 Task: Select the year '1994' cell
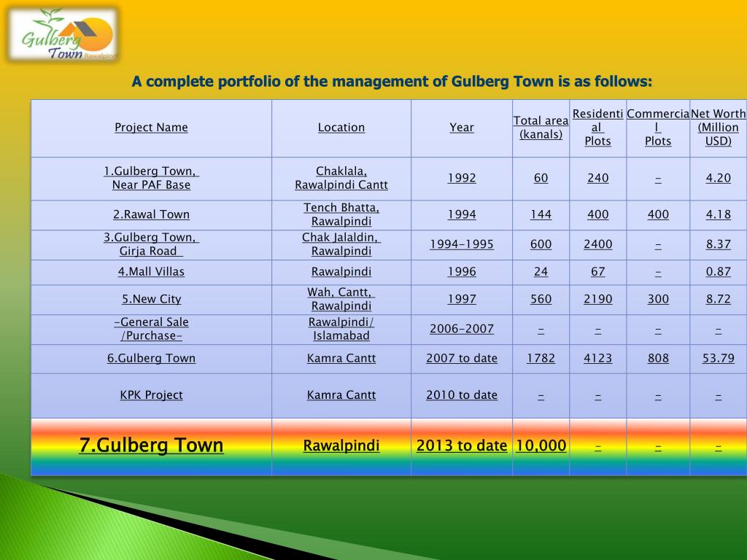462,215
